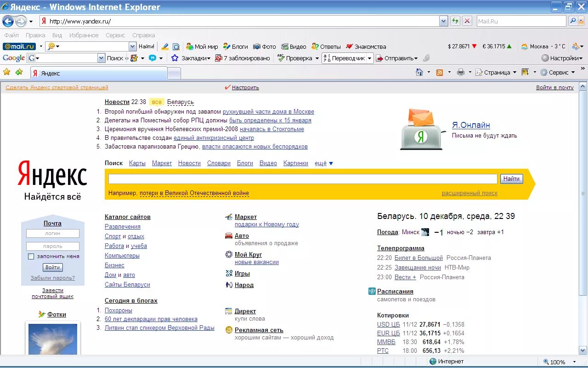The height and width of the screenshot is (368, 588).
Task: Click the Мой мир toolbar icon
Action: 202,46
